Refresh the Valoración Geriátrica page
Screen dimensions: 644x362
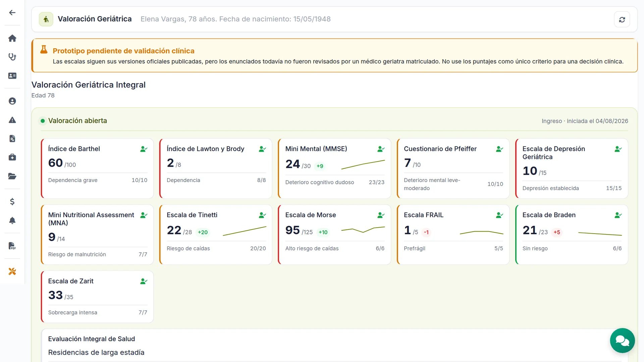click(622, 19)
